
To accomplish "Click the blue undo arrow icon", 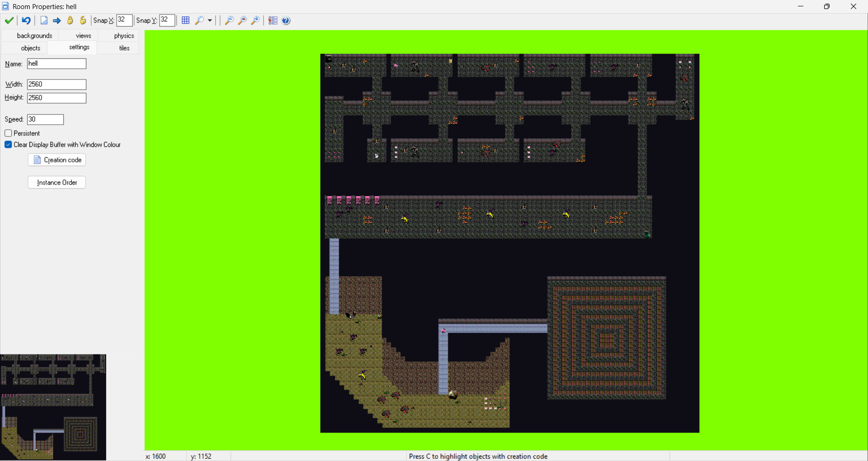I will point(26,20).
